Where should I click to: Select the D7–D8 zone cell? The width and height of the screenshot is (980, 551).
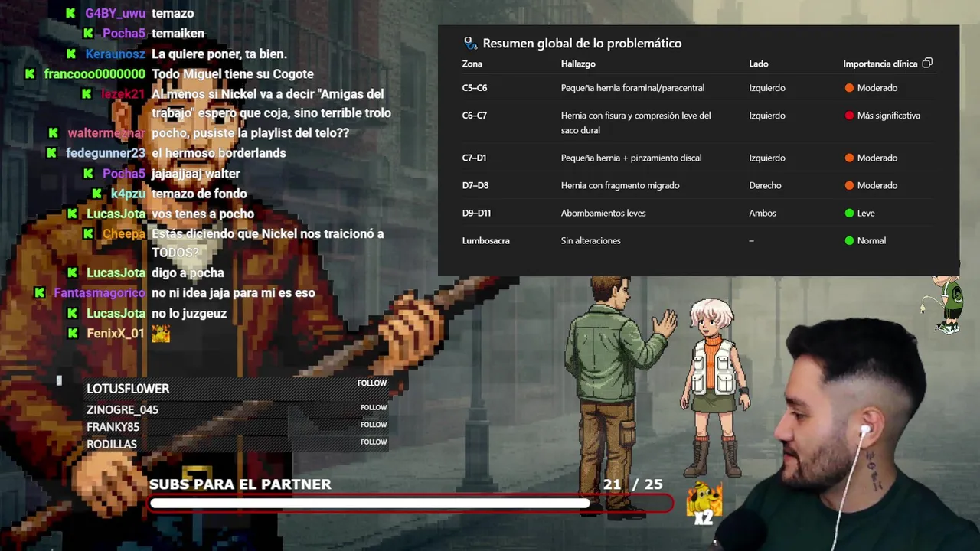[475, 185]
